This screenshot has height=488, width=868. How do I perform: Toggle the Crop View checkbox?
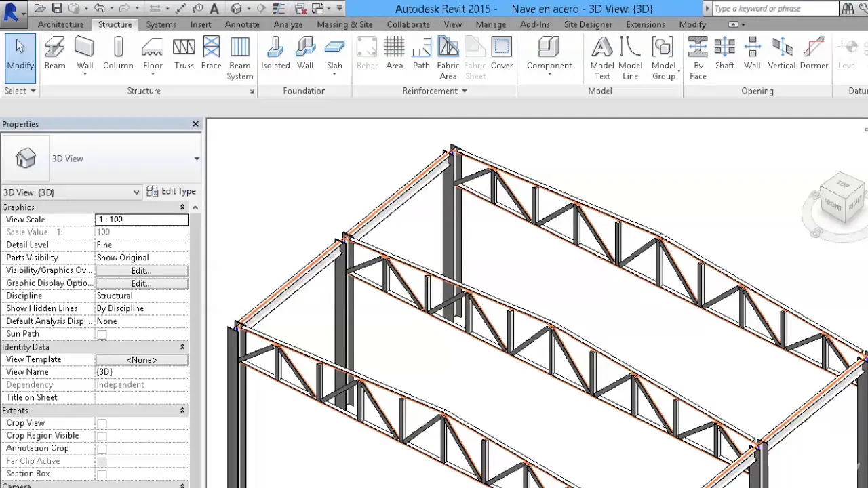(x=102, y=423)
